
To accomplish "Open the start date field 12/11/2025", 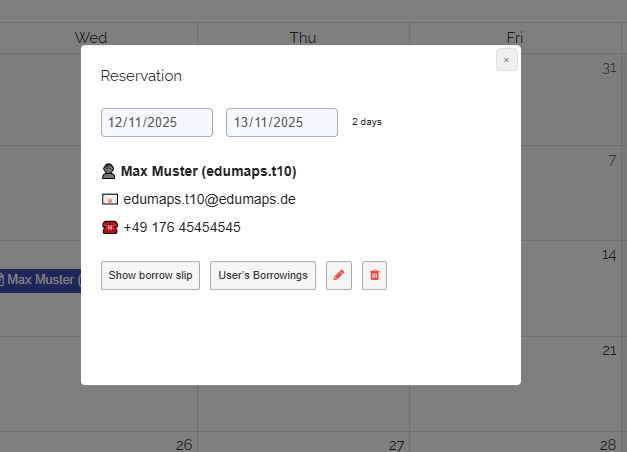I will (x=157, y=122).
